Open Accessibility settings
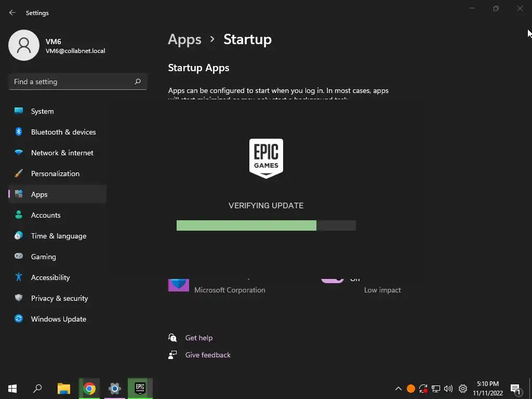The width and height of the screenshot is (532, 399). coord(57,277)
